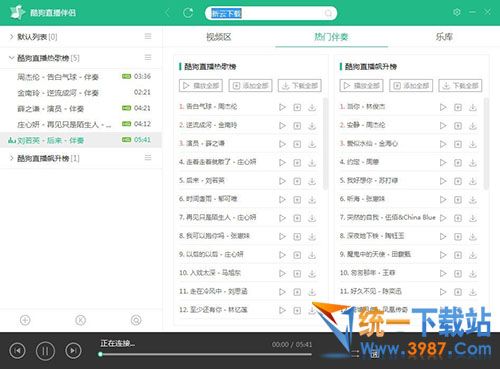
Task: Download 深夜地下铁 - 陶钰玉
Action: pyautogui.click(x=473, y=236)
